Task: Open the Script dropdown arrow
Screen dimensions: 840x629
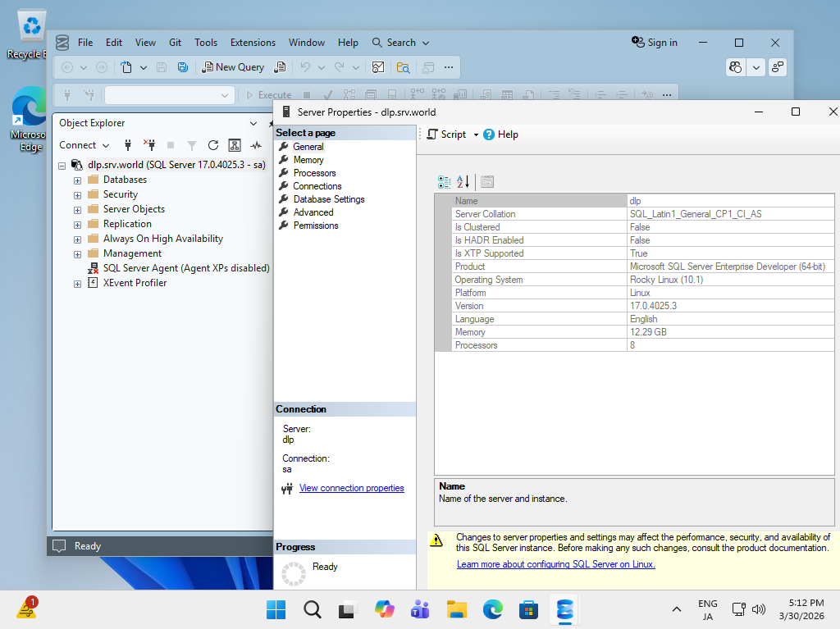Action: pyautogui.click(x=476, y=135)
